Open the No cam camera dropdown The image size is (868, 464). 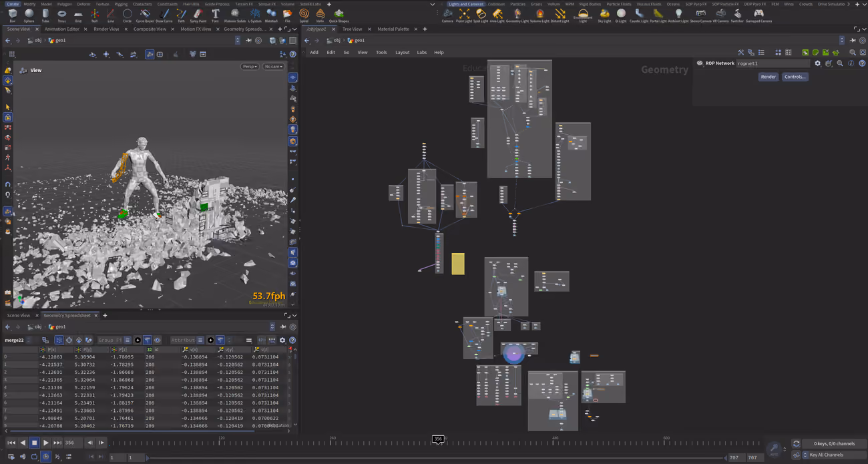pos(273,66)
